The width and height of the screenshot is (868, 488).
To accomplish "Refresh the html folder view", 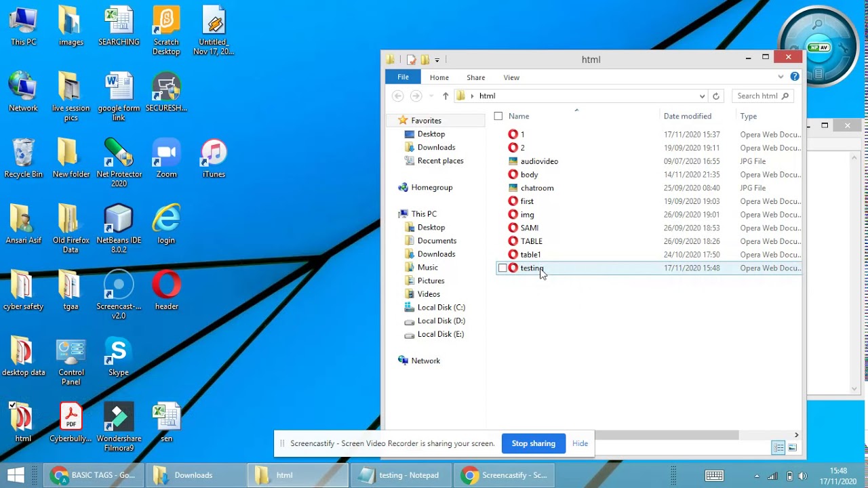I will [x=715, y=96].
